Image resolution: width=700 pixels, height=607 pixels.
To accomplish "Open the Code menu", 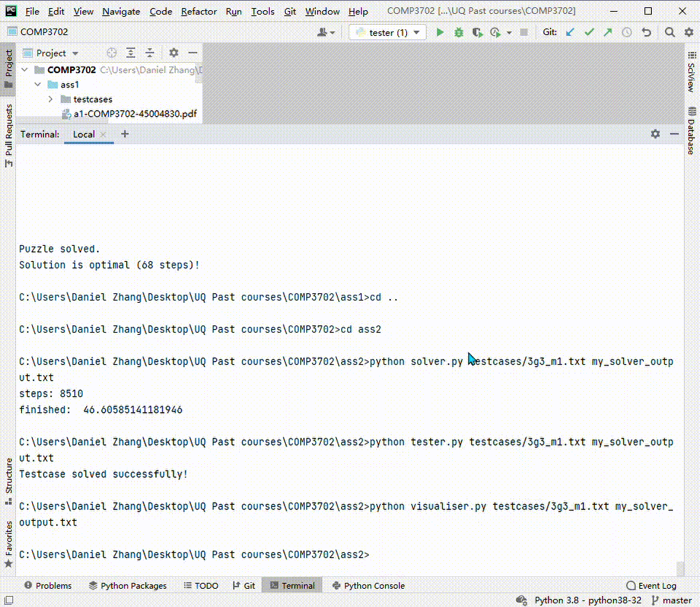I will point(160,11).
